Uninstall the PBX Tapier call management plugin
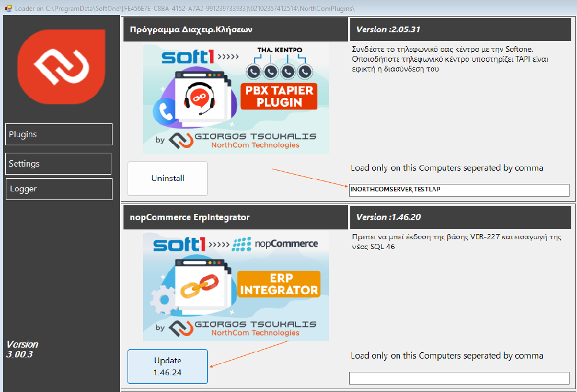The image size is (577, 392). click(167, 178)
